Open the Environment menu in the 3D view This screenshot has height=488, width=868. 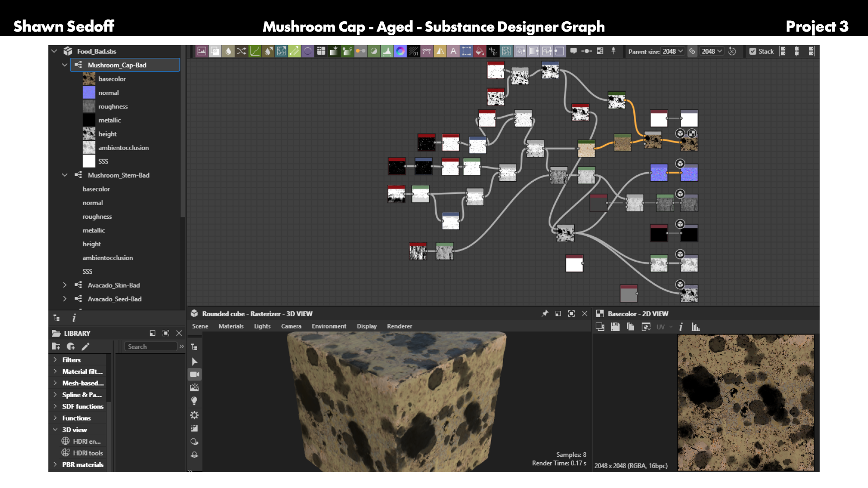(329, 326)
